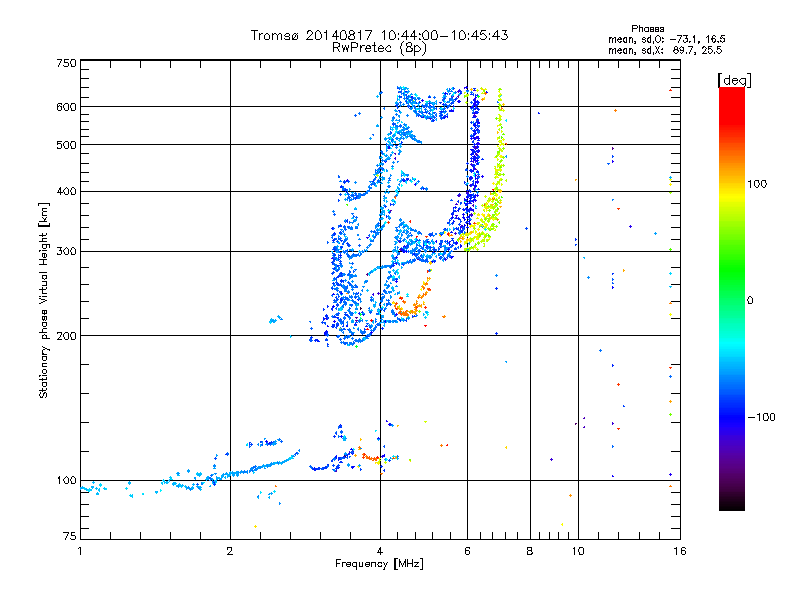Click the y-axis tick label '500'

click(66, 145)
